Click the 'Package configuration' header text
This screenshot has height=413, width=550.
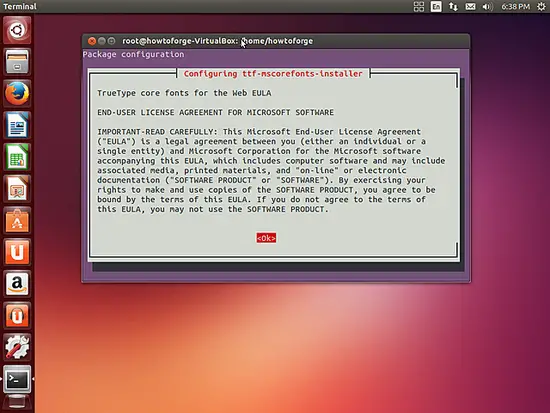point(133,54)
